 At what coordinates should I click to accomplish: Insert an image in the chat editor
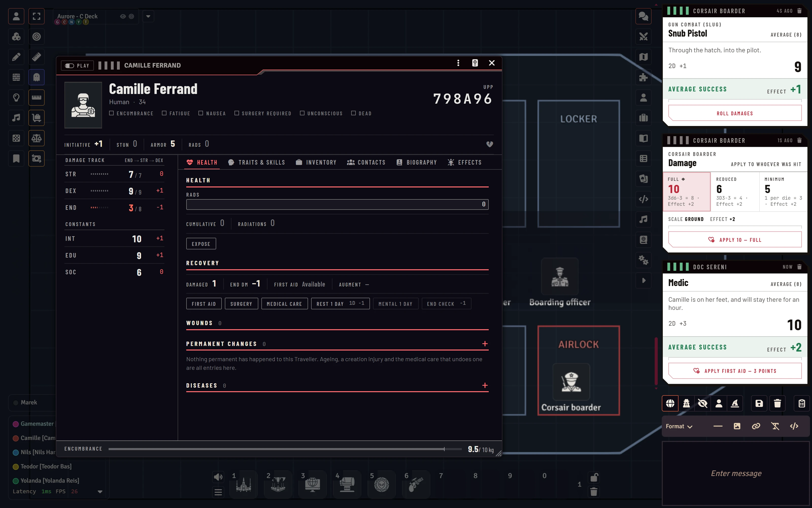click(737, 426)
